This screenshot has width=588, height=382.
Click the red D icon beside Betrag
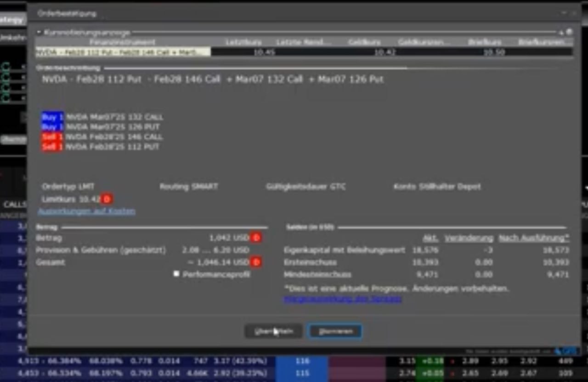[x=256, y=238]
